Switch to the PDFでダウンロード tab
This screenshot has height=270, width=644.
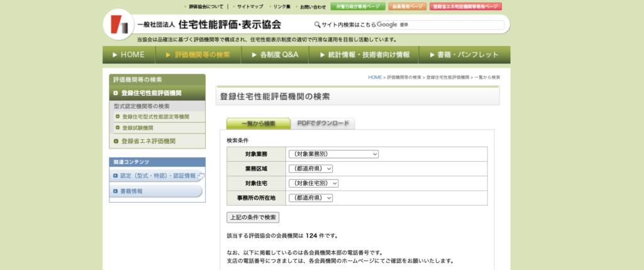coord(323,123)
